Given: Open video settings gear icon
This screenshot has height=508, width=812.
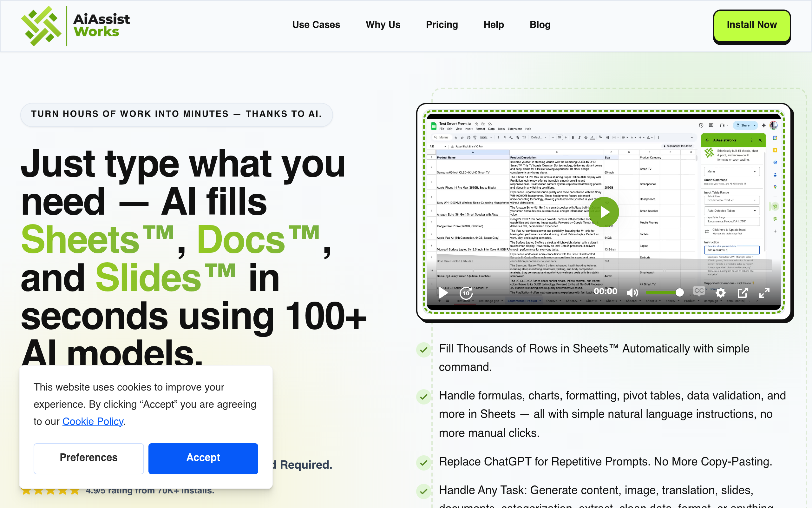Looking at the screenshot, I should click(x=720, y=293).
